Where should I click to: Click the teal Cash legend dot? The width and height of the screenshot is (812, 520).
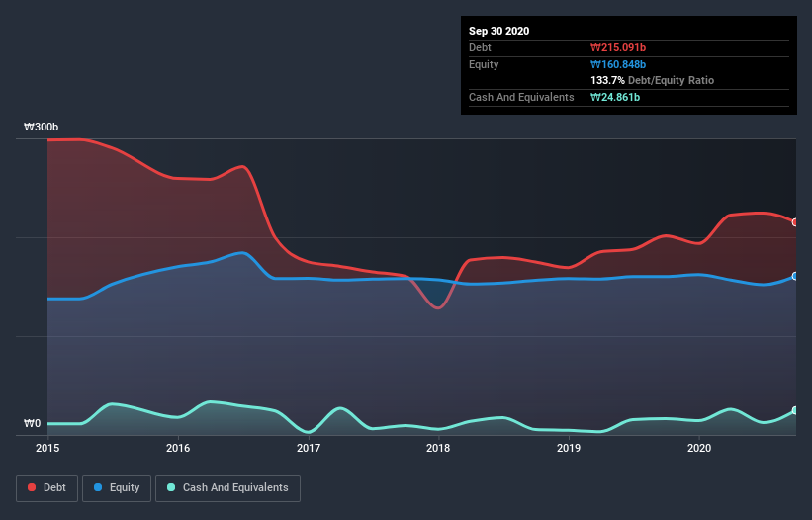click(x=171, y=487)
